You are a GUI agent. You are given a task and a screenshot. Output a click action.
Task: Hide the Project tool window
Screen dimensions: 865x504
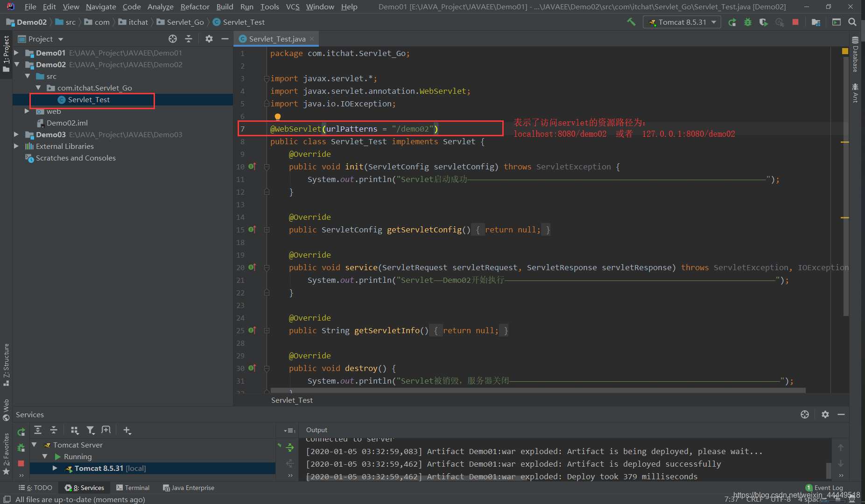click(x=225, y=39)
